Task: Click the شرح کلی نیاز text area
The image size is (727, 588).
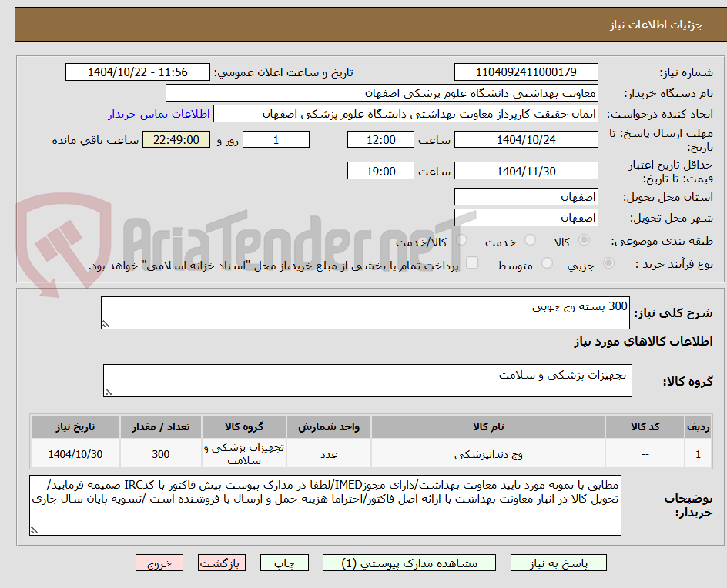Action: (365, 313)
